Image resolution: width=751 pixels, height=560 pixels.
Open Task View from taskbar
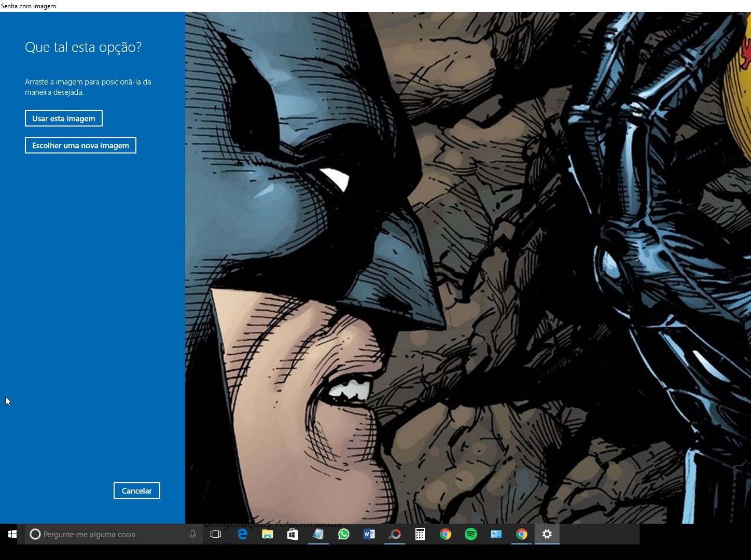[x=216, y=534]
